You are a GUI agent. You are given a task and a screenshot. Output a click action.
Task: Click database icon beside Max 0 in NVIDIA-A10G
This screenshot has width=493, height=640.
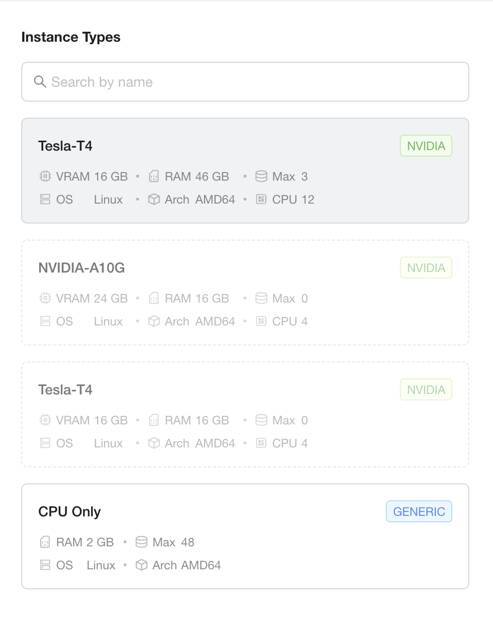tap(261, 298)
